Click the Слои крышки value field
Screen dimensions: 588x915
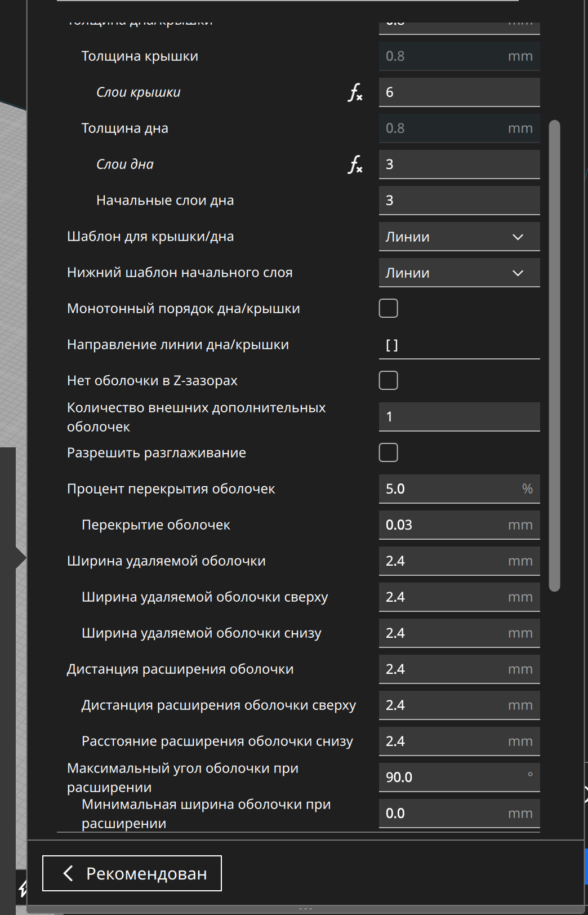(460, 92)
